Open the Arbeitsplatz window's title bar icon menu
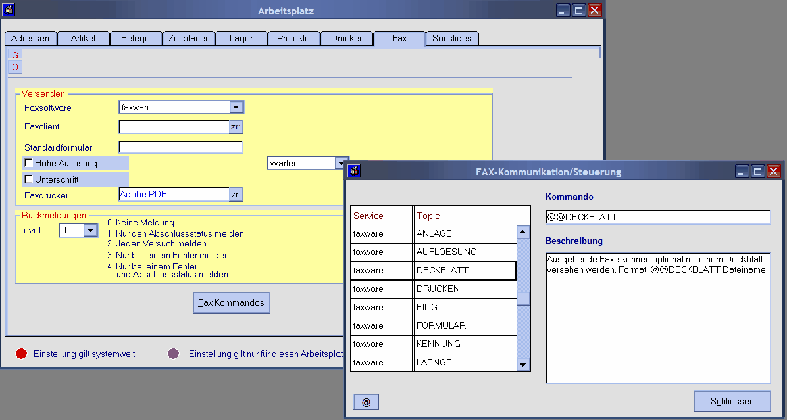The image size is (787, 420). (9, 9)
